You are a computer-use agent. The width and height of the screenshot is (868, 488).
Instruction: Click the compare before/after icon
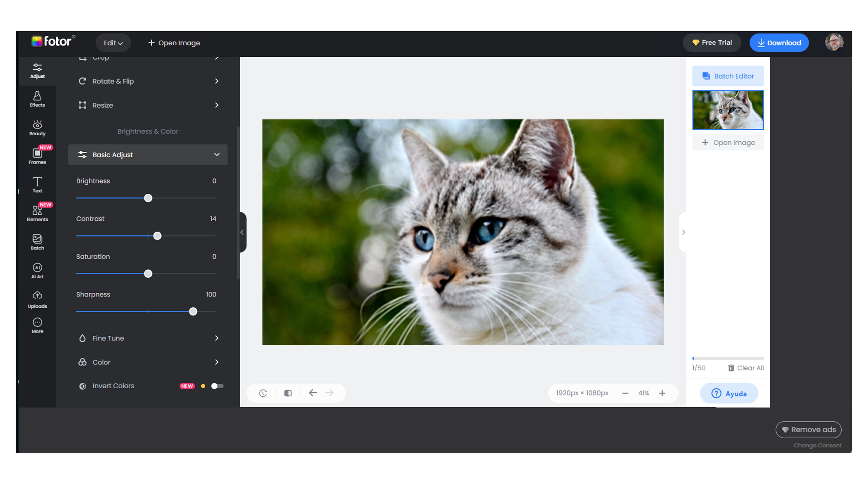coord(288,393)
